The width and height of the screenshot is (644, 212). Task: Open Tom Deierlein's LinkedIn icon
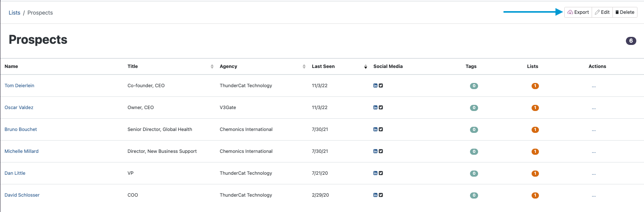click(x=375, y=86)
